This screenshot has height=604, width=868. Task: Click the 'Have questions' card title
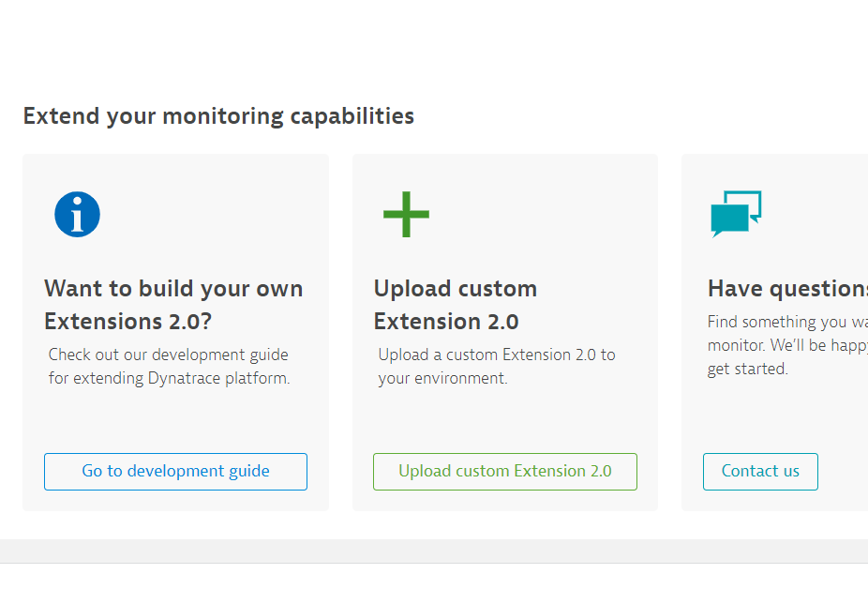pos(787,289)
